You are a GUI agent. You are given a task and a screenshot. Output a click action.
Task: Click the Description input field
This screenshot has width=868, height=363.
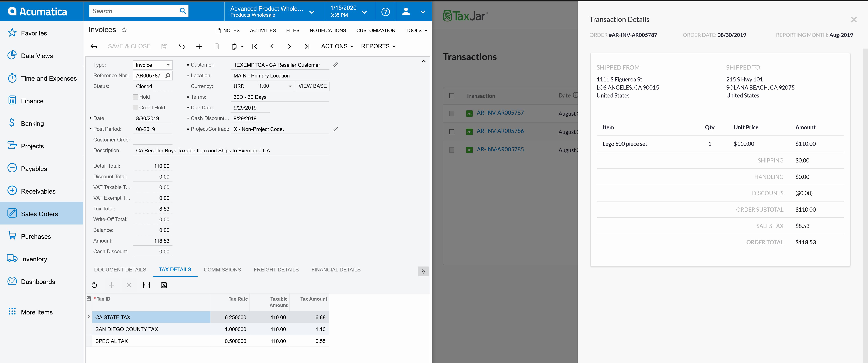(x=231, y=151)
